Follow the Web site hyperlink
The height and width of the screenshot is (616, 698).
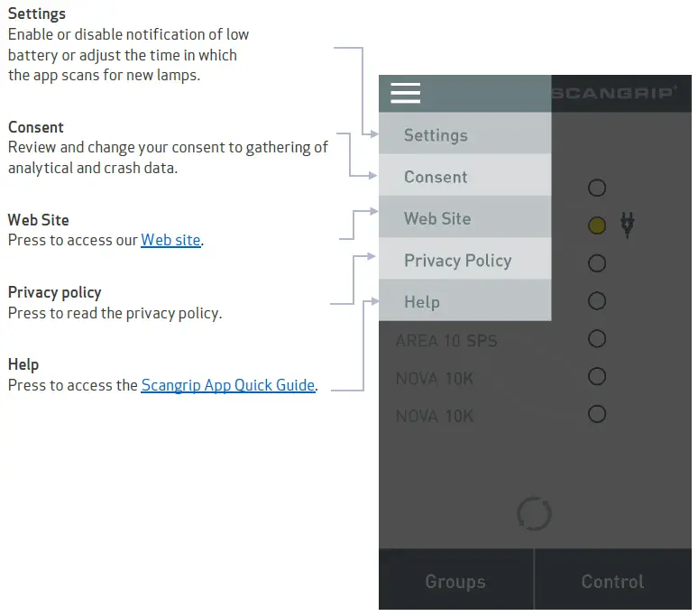pos(170,240)
